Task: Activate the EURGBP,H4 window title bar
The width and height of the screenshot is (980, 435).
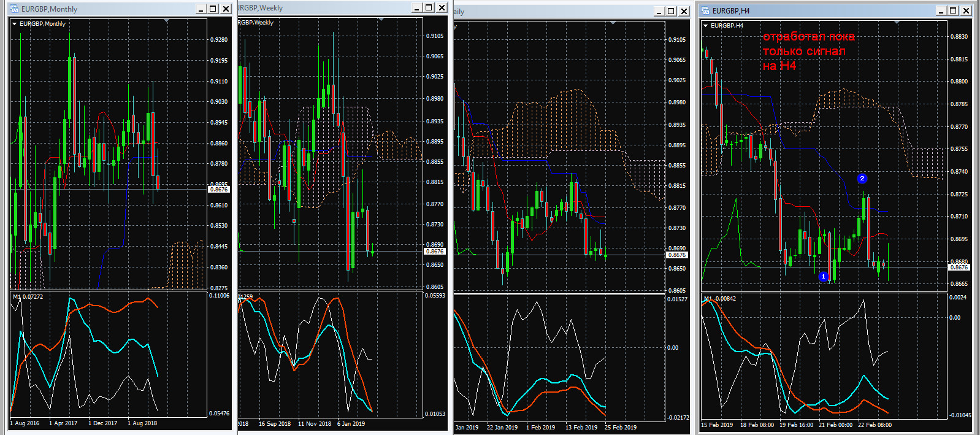Action: [x=828, y=10]
